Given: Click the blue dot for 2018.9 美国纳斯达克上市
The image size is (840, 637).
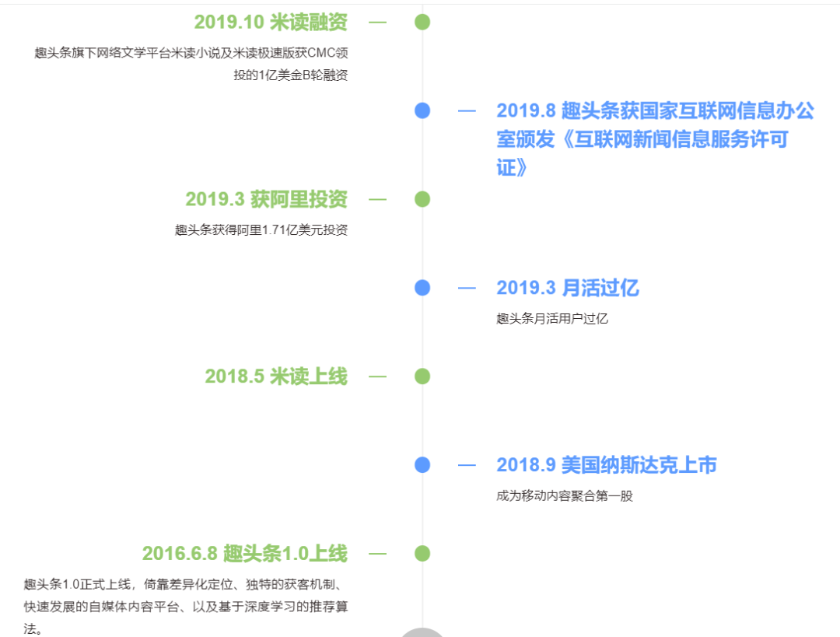Looking at the screenshot, I should coord(422,464).
